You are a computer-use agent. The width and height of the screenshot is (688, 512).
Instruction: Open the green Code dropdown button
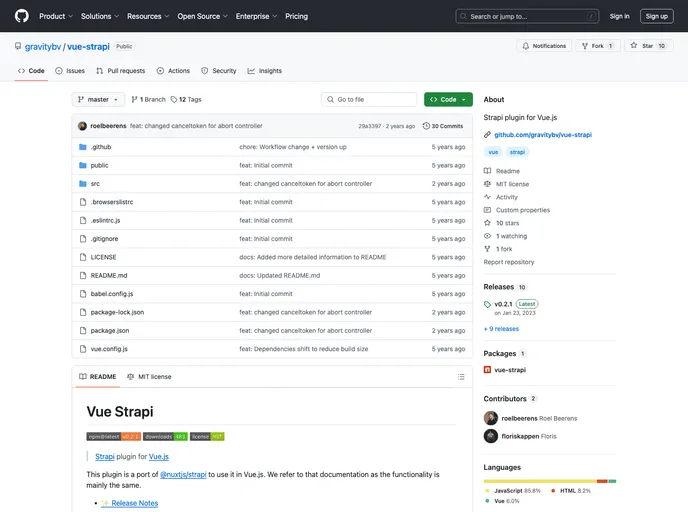click(x=448, y=100)
